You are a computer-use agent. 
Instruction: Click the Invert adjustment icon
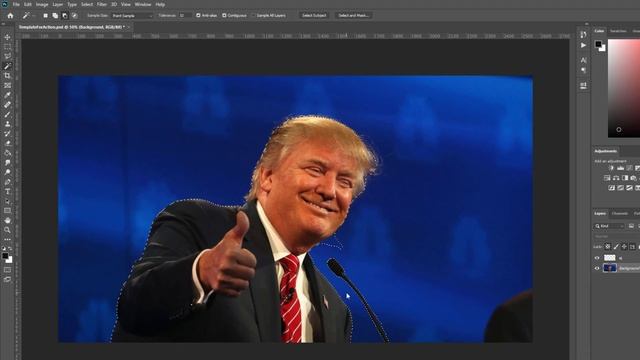click(611, 188)
